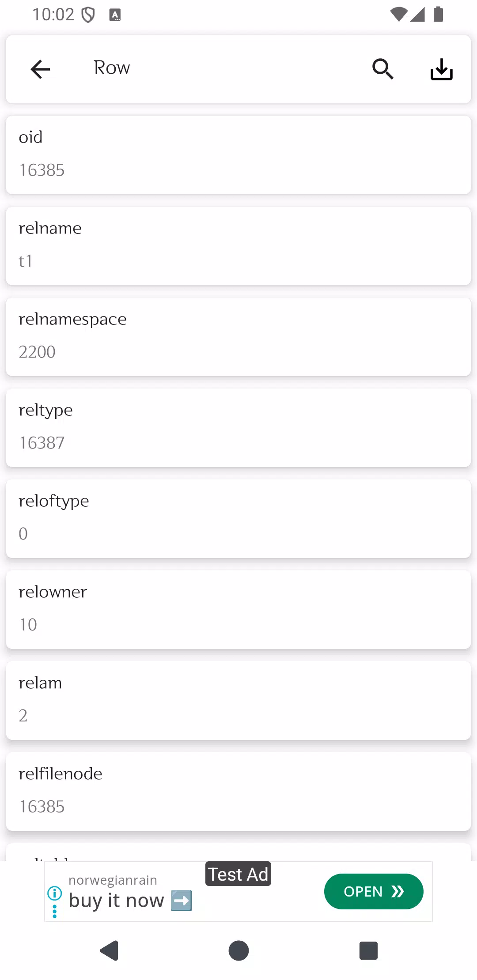Tap the ad info icon
Image resolution: width=477 pixels, height=980 pixels.
click(54, 893)
